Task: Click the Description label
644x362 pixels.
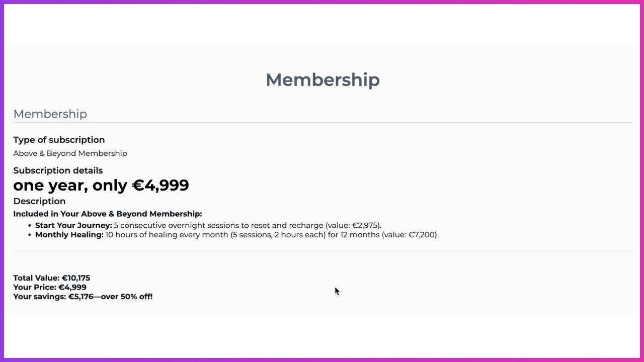Action: (39, 201)
